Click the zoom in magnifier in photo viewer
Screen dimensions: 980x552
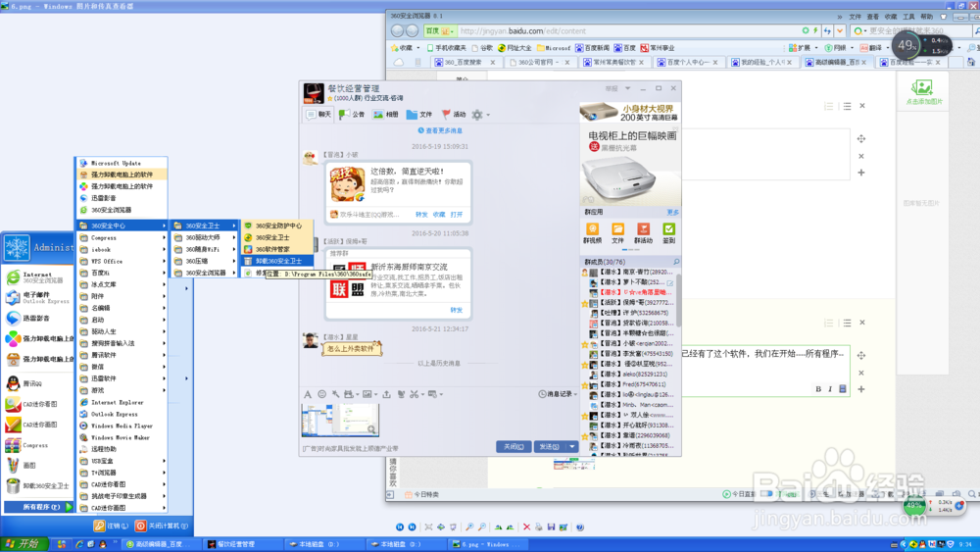(469, 527)
